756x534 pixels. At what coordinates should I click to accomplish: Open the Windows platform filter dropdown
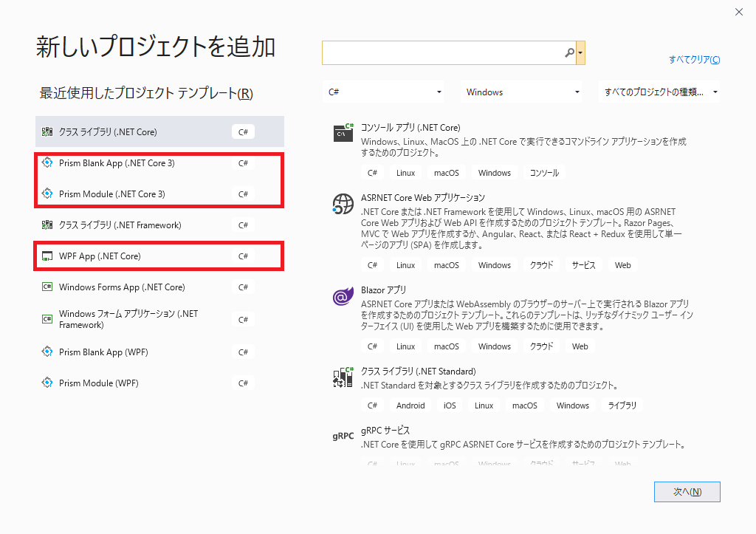click(521, 92)
